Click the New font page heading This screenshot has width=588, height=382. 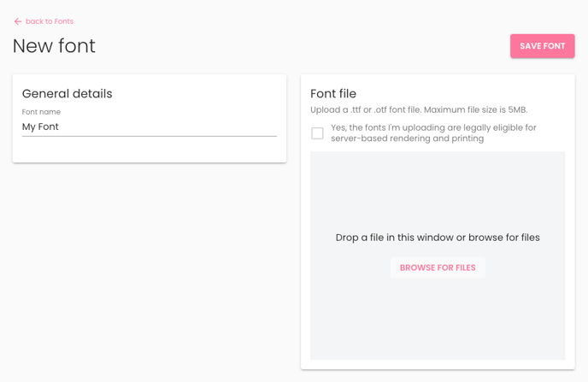pos(54,46)
